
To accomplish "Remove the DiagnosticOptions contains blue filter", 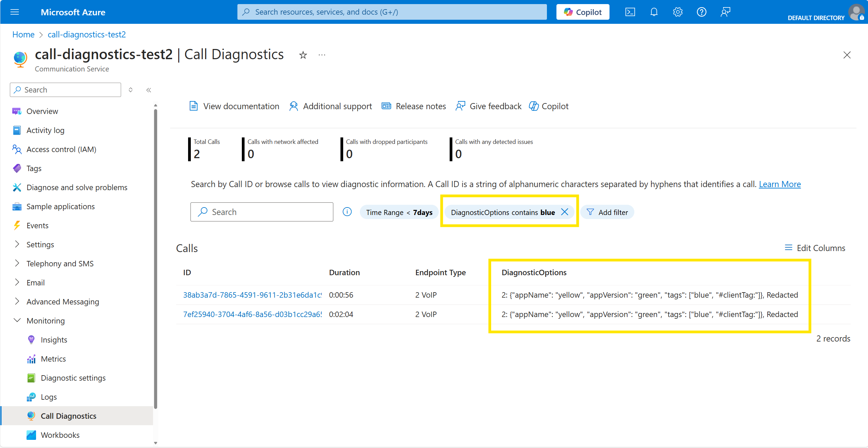I will (x=565, y=212).
